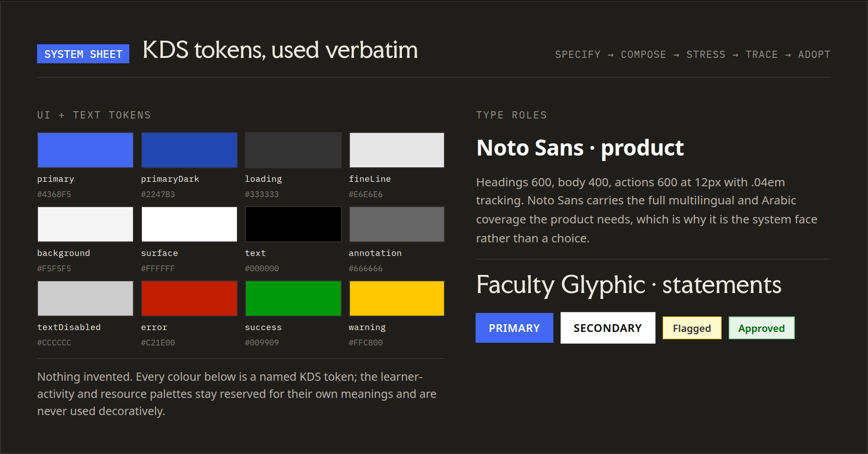The height and width of the screenshot is (454, 868).
Task: Go to the STRESS step
Action: (706, 54)
